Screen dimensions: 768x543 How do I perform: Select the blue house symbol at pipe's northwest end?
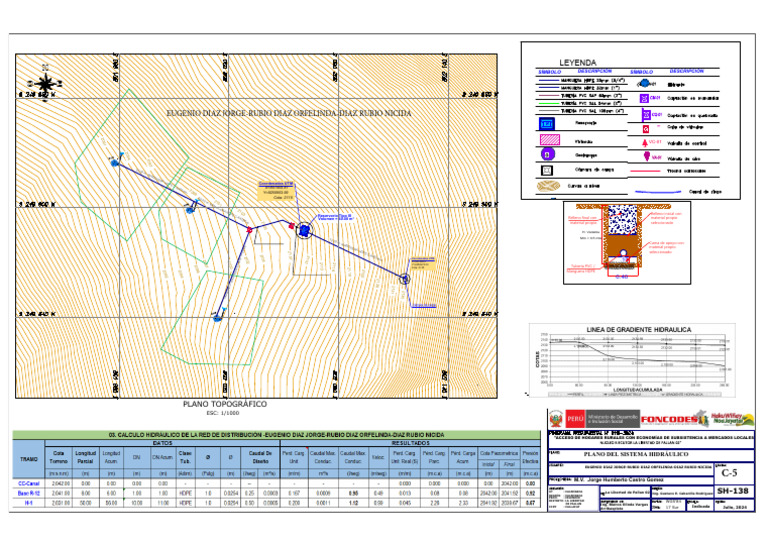point(116,162)
